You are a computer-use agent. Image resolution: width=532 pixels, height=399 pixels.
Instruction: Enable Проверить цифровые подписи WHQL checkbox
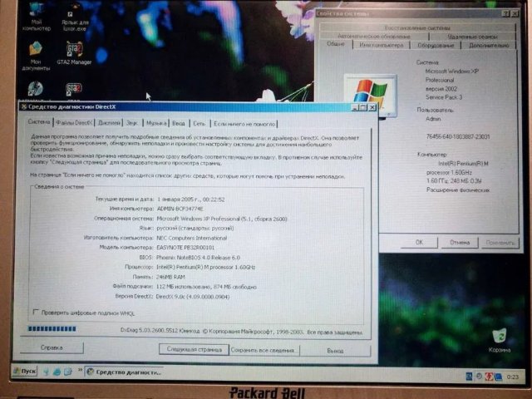coord(36,312)
